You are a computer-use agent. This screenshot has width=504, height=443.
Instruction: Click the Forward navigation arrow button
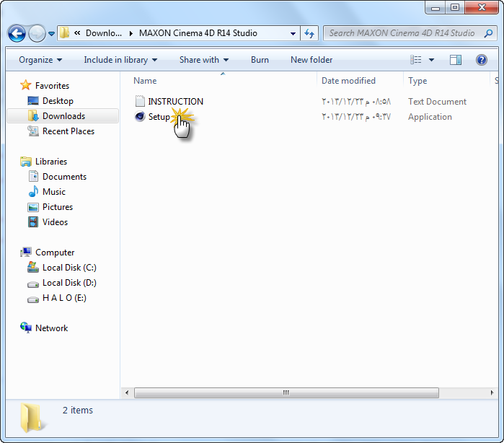click(x=37, y=33)
